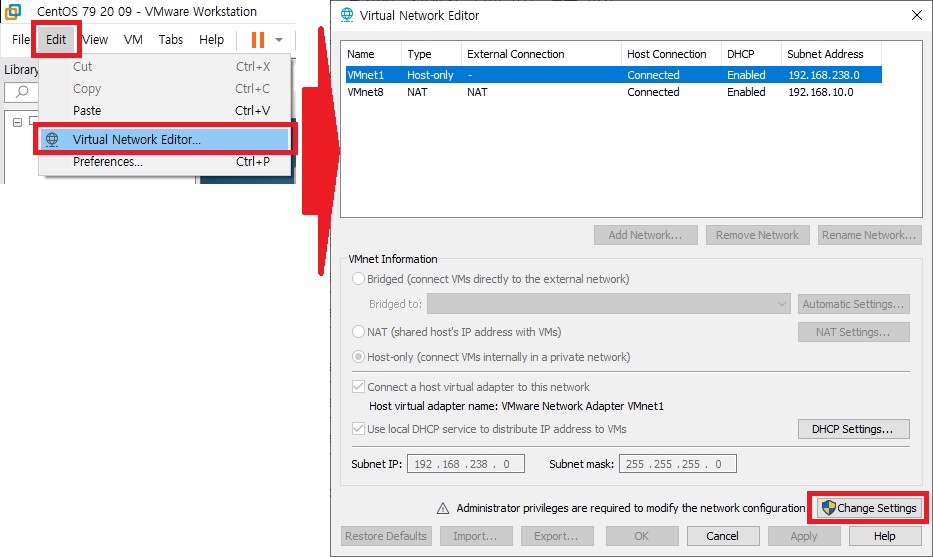
Task: Click the Library search box
Action: (21, 92)
